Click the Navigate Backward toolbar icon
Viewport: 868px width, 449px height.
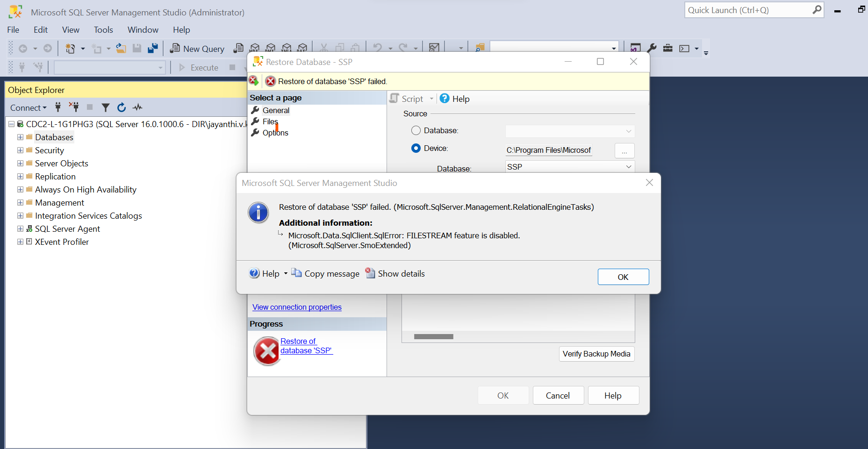coord(22,49)
